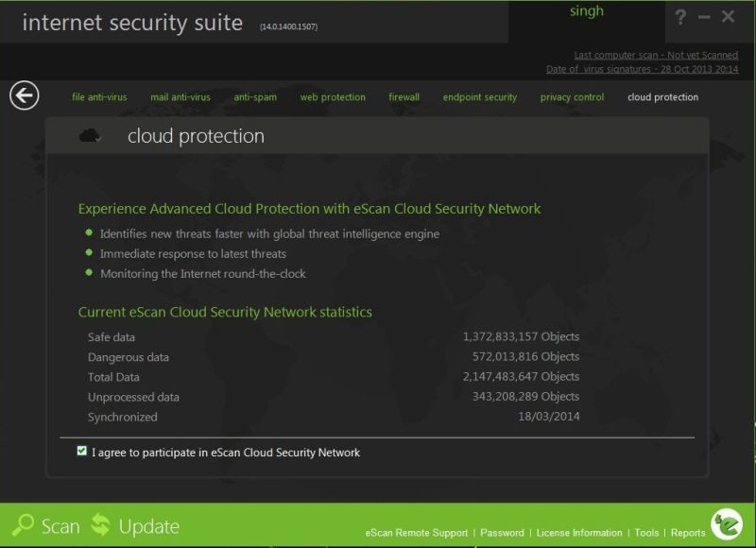This screenshot has height=548, width=756.
Task: Click Current eScan Cloud Security Network statistics heading
Action: pyautogui.click(x=225, y=312)
